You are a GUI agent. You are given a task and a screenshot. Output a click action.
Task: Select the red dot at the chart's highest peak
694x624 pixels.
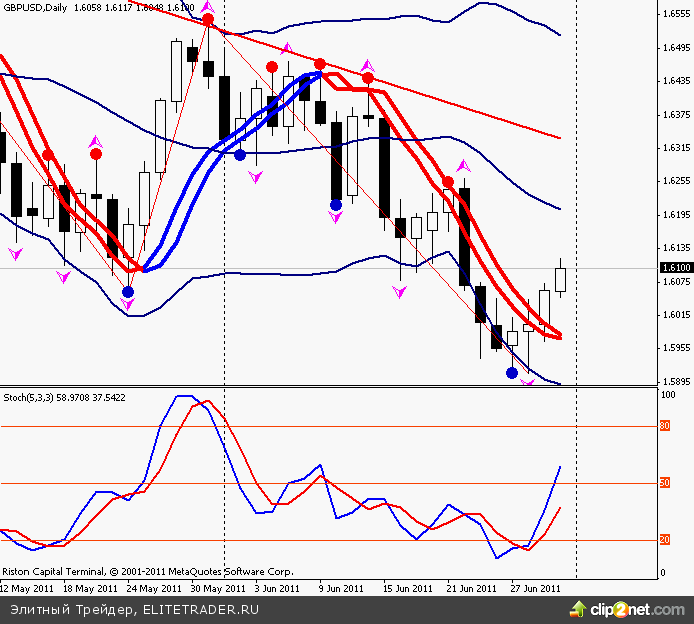208,20
